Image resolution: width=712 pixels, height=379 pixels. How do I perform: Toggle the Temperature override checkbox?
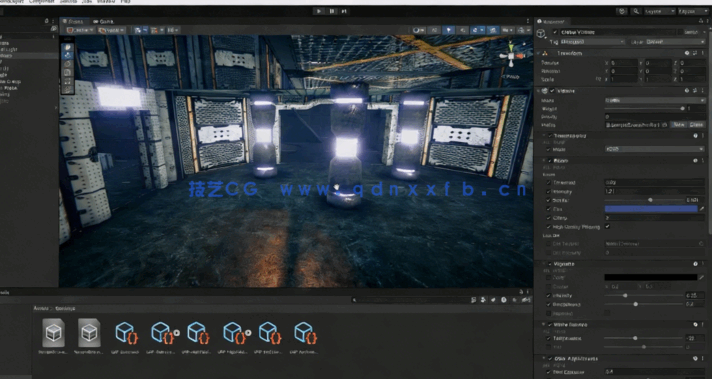pos(549,338)
